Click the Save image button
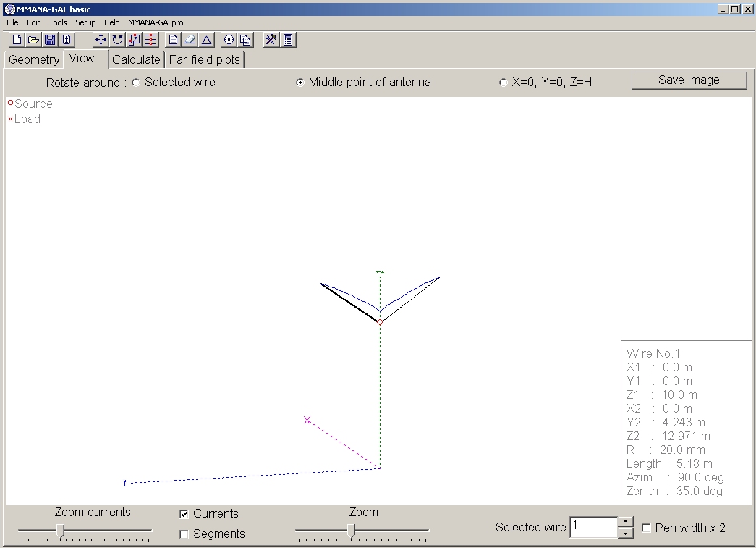 [689, 80]
